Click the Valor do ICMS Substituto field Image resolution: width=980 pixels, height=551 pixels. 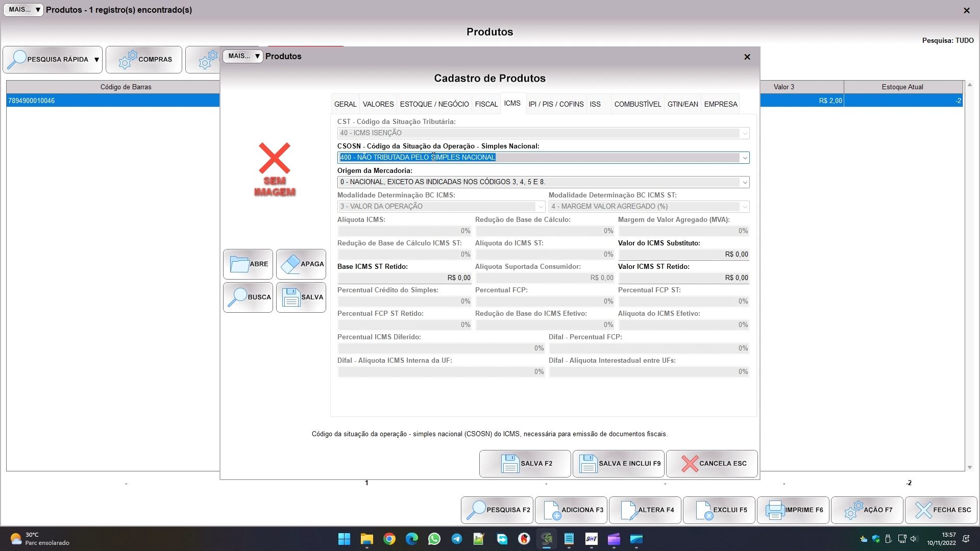pyautogui.click(x=683, y=255)
